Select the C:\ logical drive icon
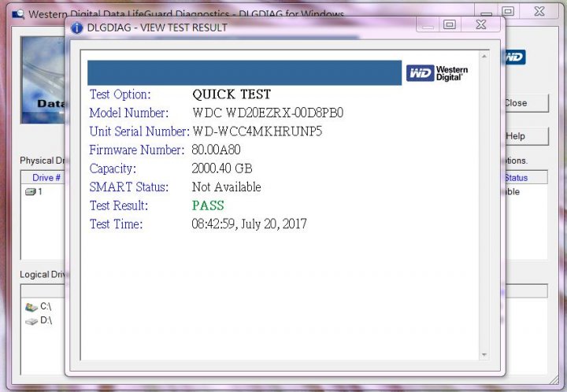Screen dimensions: 567x392 pyautogui.click(x=31, y=307)
